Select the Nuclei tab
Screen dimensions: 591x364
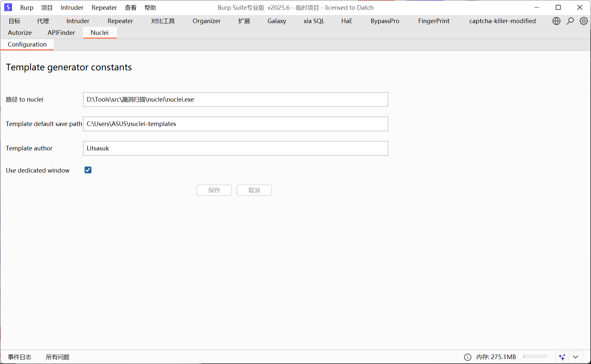(x=100, y=33)
